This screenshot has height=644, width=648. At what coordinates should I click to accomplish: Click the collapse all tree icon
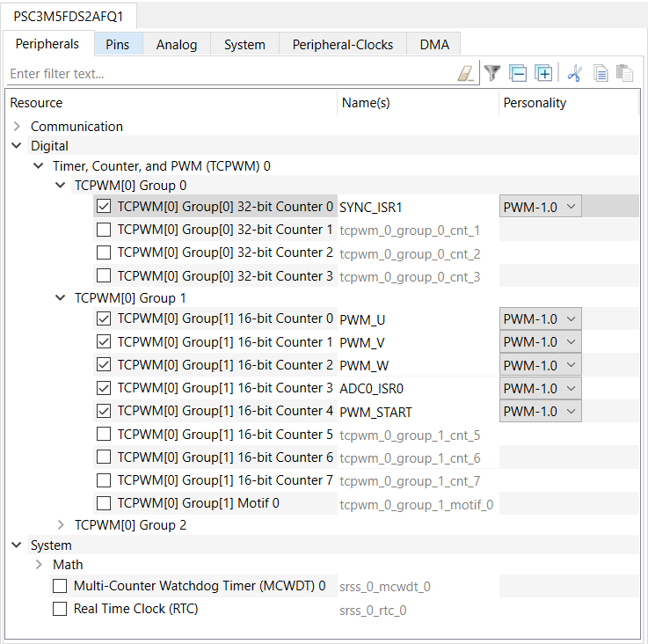point(518,73)
